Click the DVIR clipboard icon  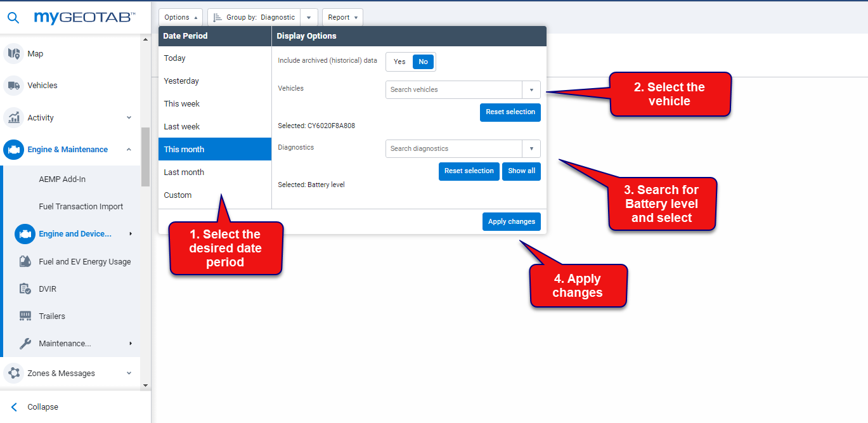point(25,289)
